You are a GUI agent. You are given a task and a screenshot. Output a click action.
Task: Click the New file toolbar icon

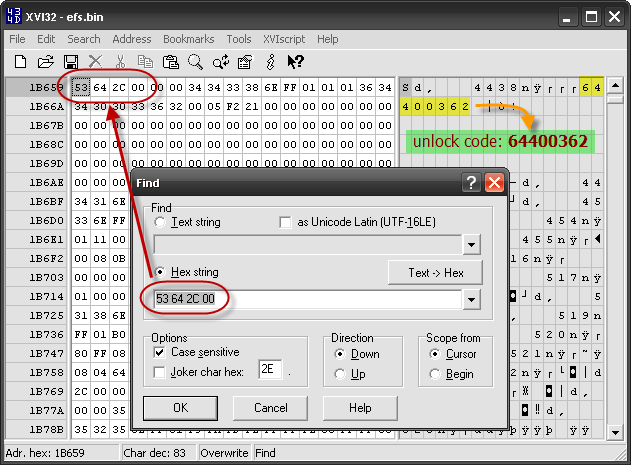tap(21, 62)
